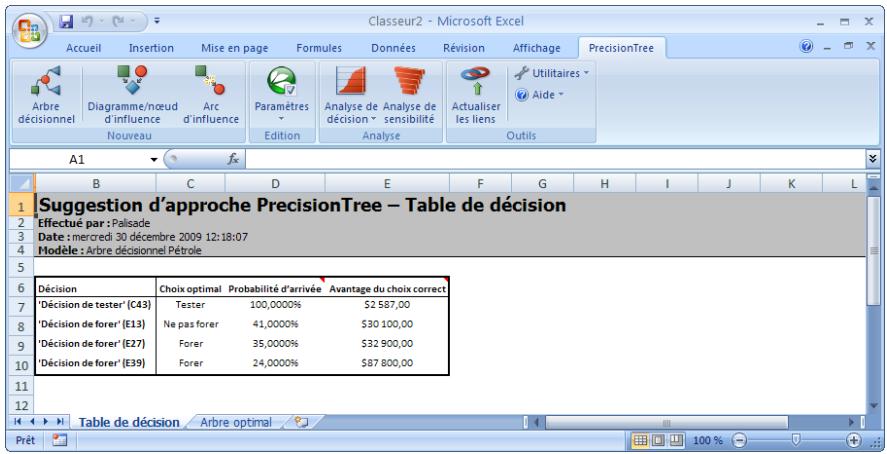Click the 100 % zoom level
The image size is (887, 454).
click(x=708, y=440)
